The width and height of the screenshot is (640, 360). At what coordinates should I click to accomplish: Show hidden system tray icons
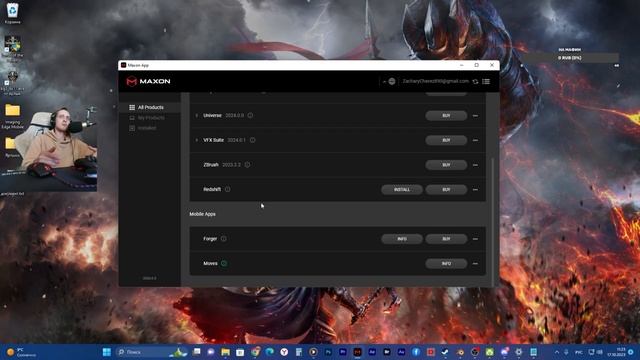pyautogui.click(x=557, y=352)
